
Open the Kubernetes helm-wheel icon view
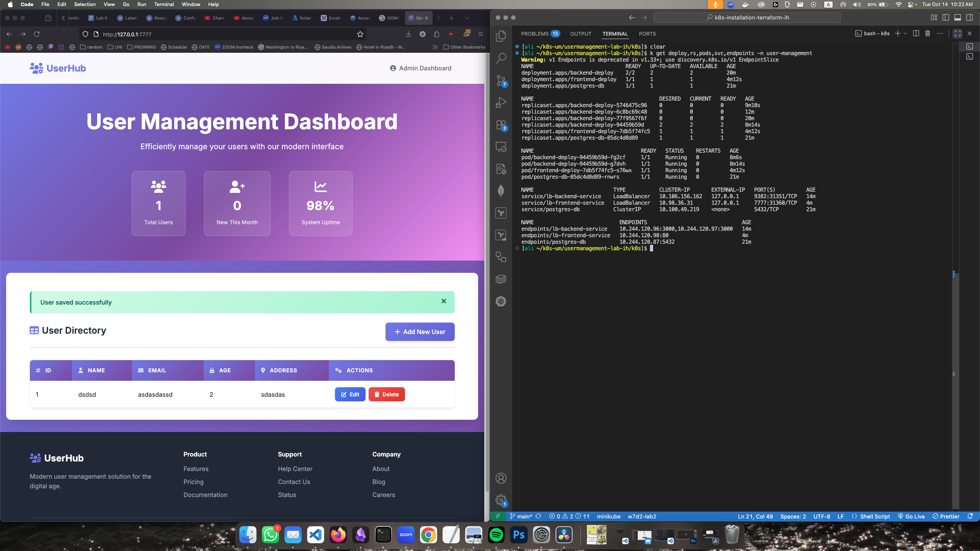coord(501,302)
